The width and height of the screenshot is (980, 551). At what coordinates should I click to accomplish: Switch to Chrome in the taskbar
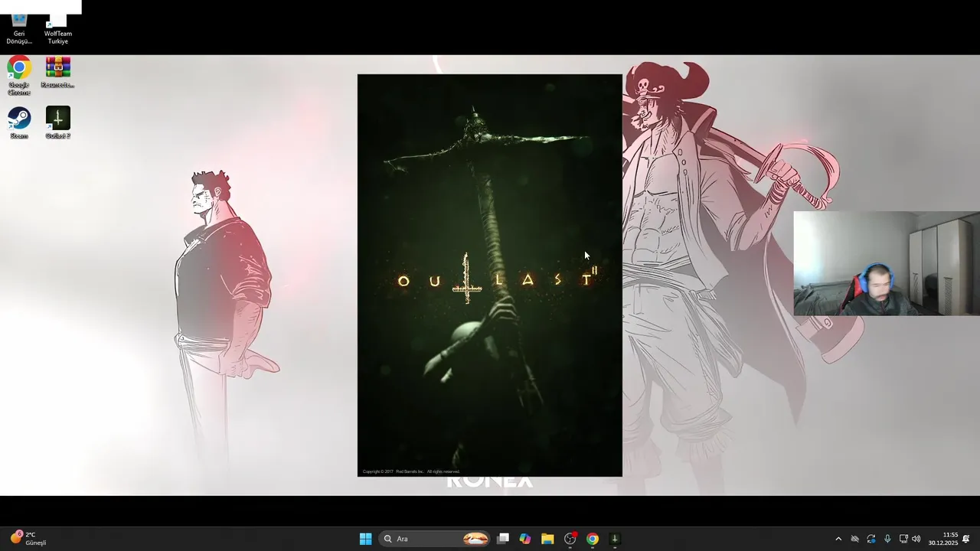tap(592, 539)
